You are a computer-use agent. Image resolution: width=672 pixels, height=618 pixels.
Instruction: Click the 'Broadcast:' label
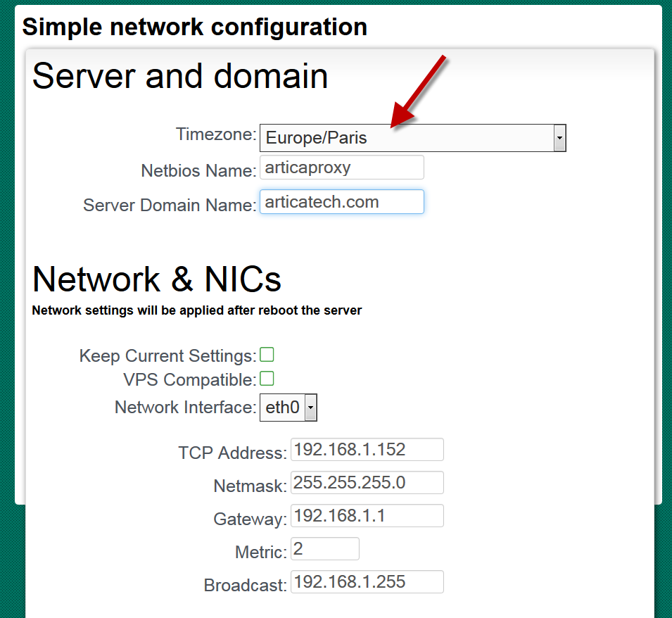tap(245, 585)
